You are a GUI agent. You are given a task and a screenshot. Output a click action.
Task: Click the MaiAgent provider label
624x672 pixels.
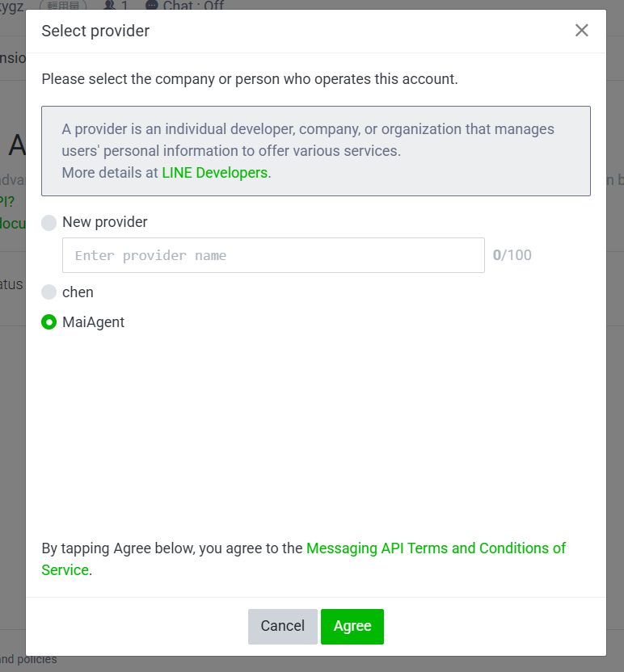[93, 322]
